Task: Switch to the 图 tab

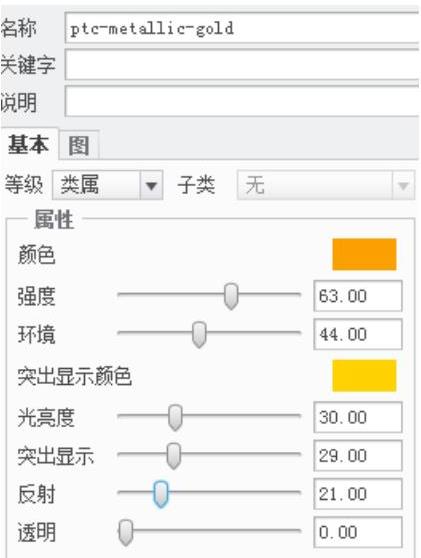Action: 79,146
